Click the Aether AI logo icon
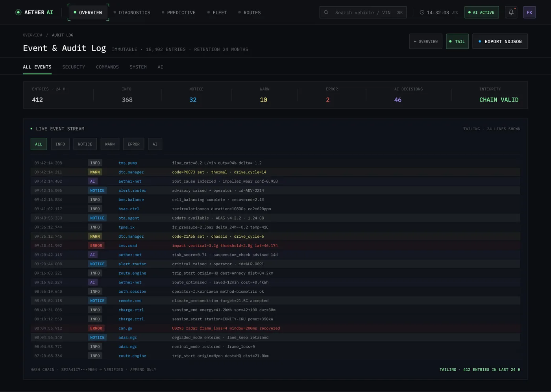 [x=18, y=12]
